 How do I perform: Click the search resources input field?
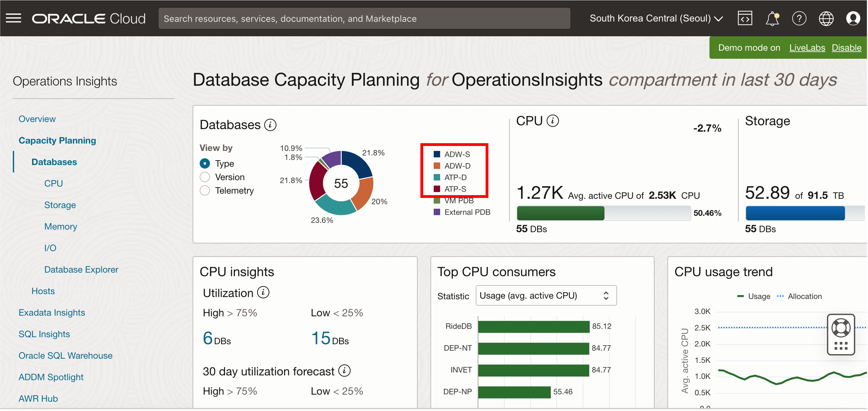[364, 18]
